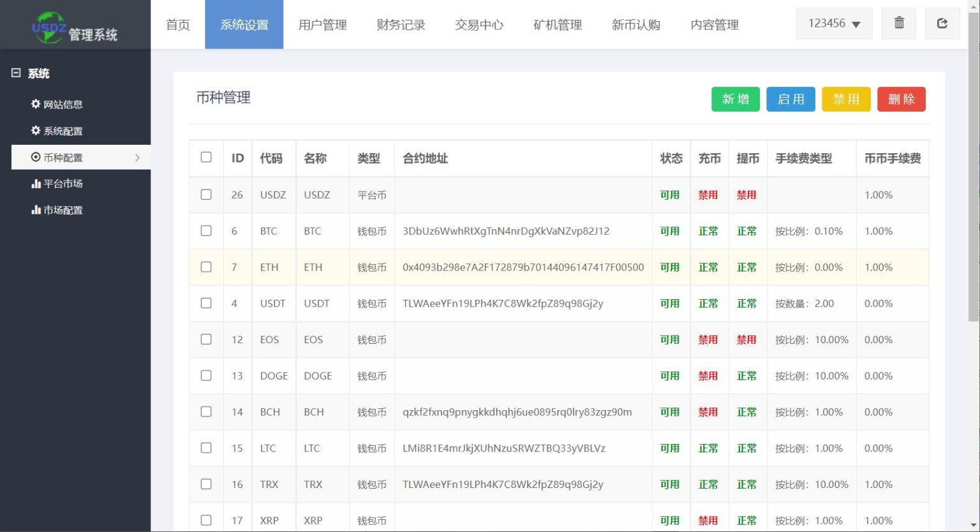
Task: Open the 用户管理 tab
Action: [322, 24]
